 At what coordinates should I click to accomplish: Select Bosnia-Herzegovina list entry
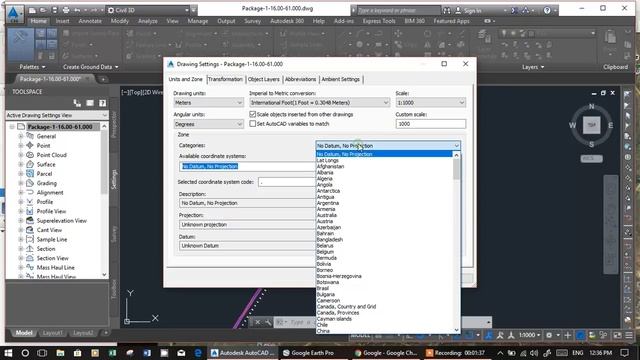click(339, 276)
